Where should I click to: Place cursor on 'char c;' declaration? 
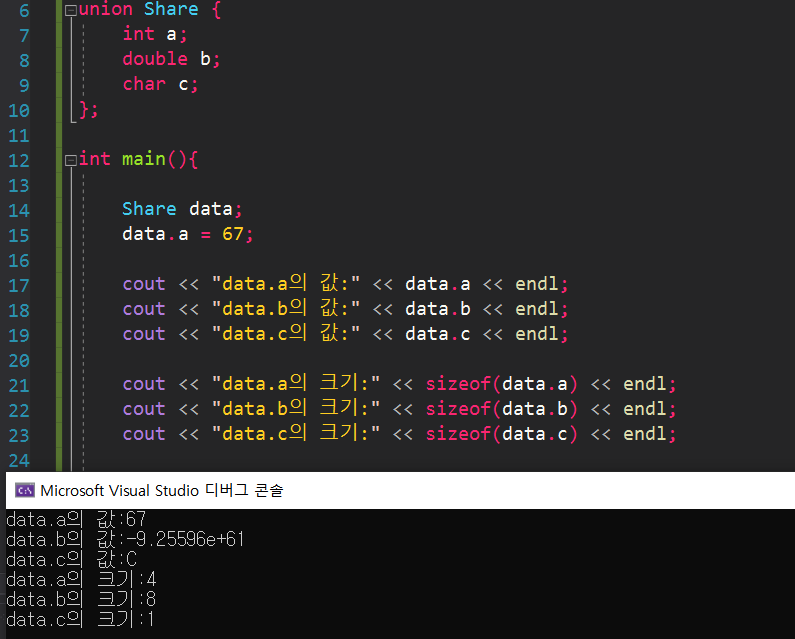(160, 84)
